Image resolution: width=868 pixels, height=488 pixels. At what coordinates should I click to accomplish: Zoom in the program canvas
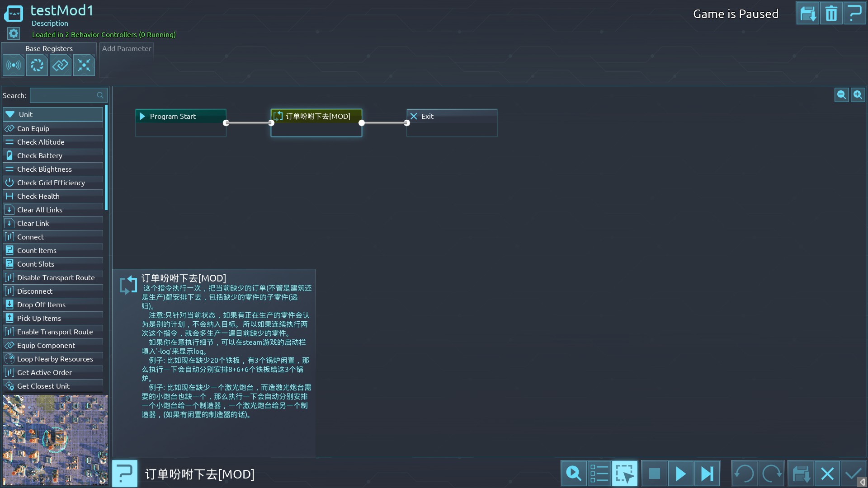pos(858,95)
